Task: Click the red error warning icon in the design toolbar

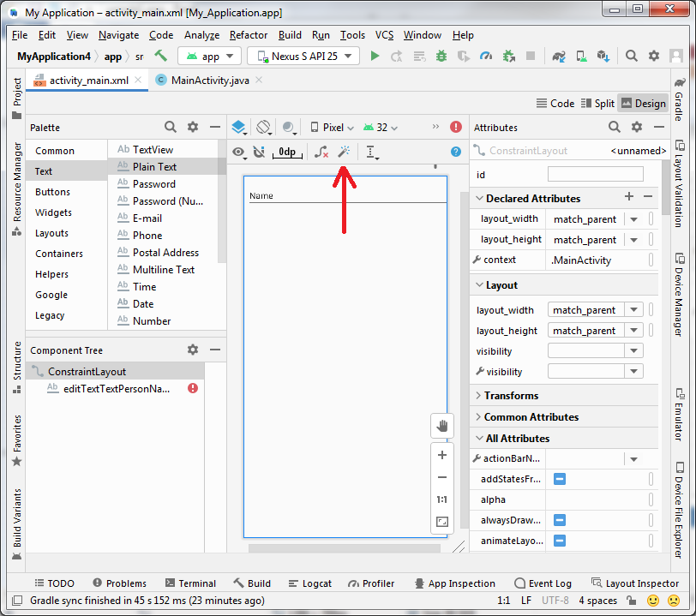Action: coord(456,127)
